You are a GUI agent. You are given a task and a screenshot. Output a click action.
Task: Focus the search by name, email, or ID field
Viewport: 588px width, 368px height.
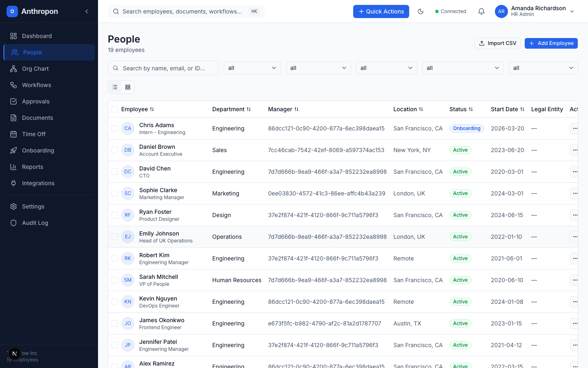click(x=167, y=68)
